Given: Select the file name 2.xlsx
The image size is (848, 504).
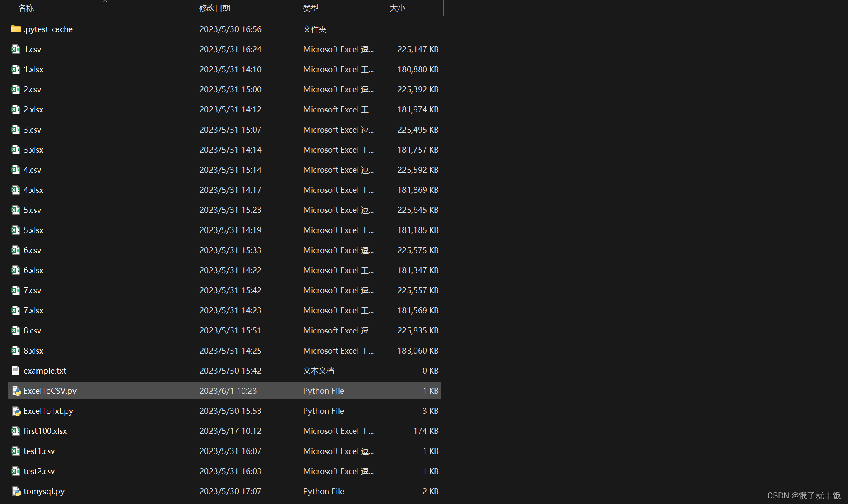Looking at the screenshot, I should pyautogui.click(x=33, y=109).
